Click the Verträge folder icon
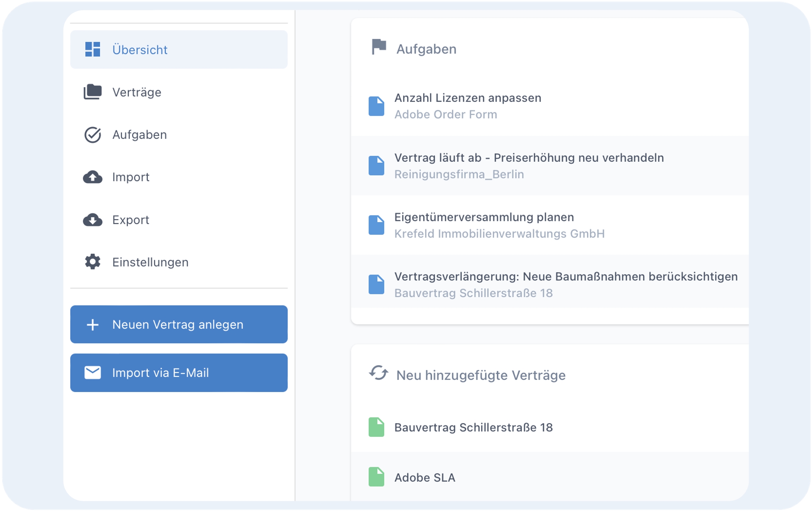The height and width of the screenshot is (511, 812). 93,92
